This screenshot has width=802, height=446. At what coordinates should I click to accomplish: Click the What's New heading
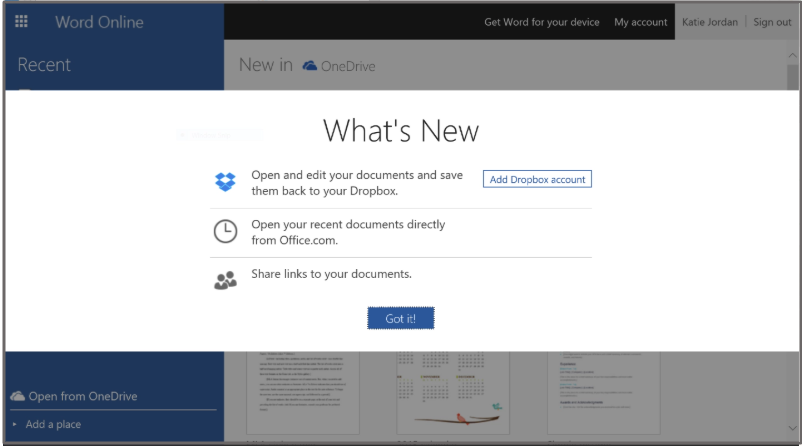pyautogui.click(x=401, y=130)
